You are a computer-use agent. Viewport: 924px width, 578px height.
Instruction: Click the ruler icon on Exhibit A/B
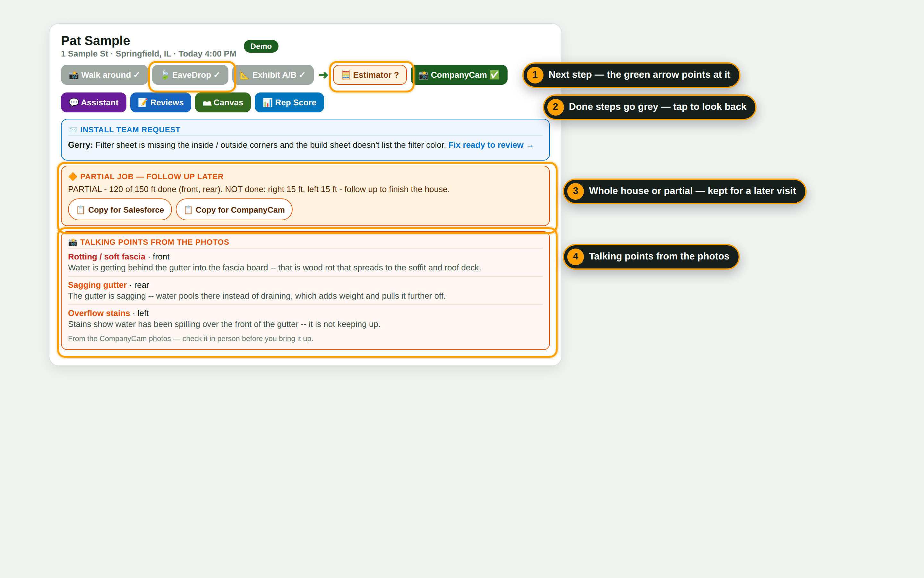coord(244,75)
